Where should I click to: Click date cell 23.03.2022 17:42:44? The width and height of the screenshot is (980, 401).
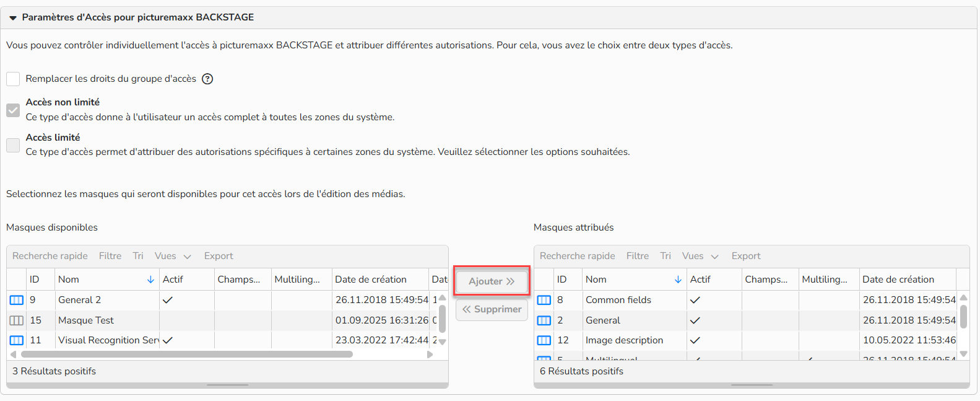pyautogui.click(x=382, y=340)
